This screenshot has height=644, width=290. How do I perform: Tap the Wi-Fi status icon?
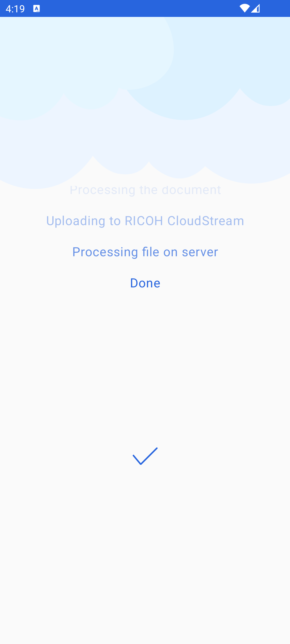[x=244, y=9]
